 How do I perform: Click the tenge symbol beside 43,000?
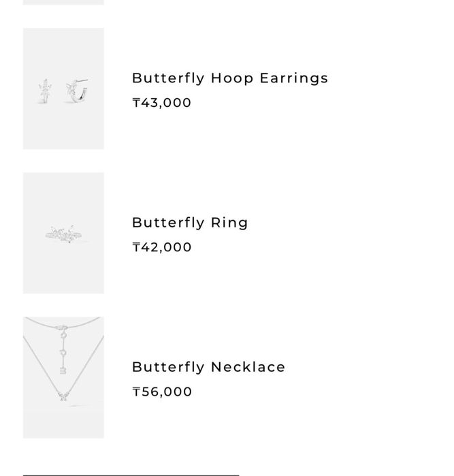pyautogui.click(x=136, y=103)
